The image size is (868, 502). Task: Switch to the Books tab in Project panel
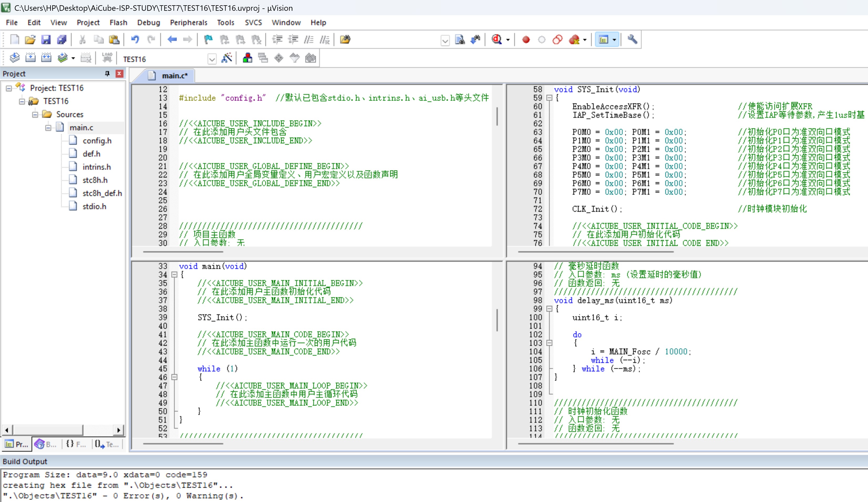click(x=46, y=444)
